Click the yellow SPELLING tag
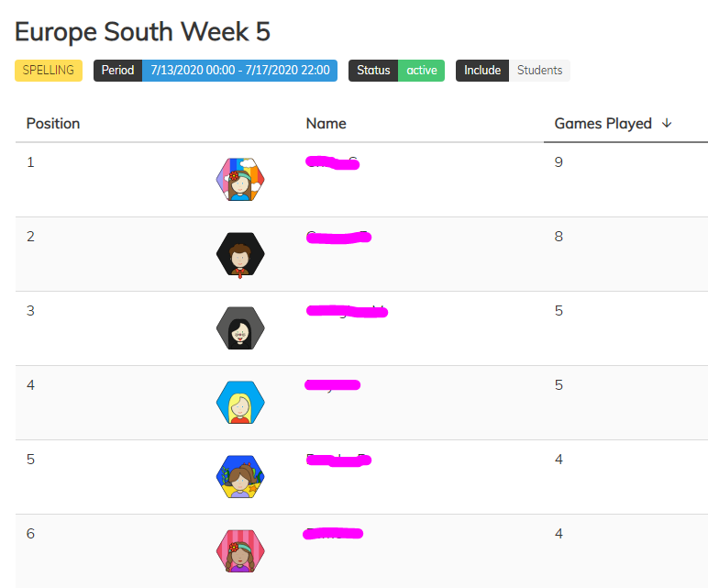This screenshot has height=588, width=708. click(49, 71)
